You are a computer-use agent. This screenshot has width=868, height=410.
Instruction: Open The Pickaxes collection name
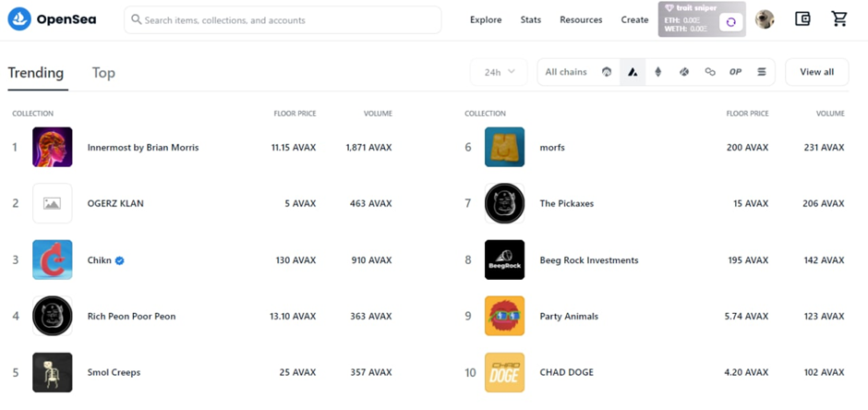coord(566,204)
